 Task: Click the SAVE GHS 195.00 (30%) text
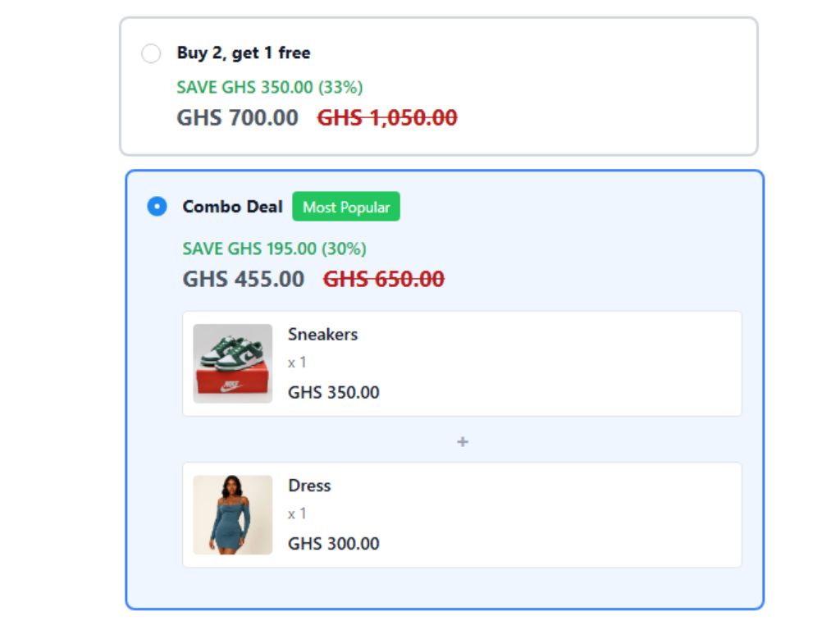(275, 249)
